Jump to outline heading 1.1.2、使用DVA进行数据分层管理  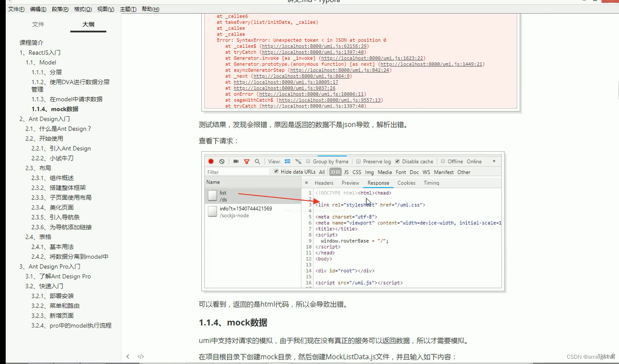70,86
